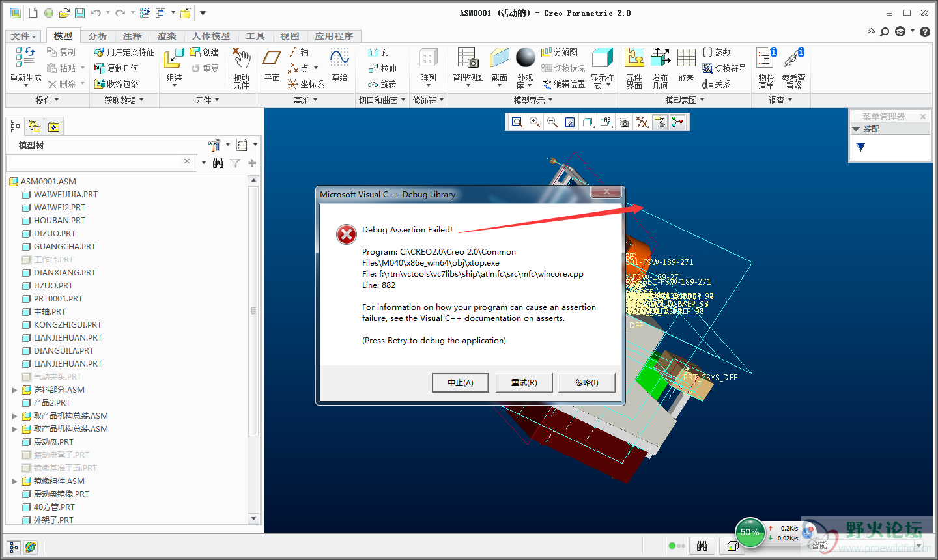The width and height of the screenshot is (938, 560).
Task: Select the 拖动元件 drag components tool
Action: [x=242, y=67]
